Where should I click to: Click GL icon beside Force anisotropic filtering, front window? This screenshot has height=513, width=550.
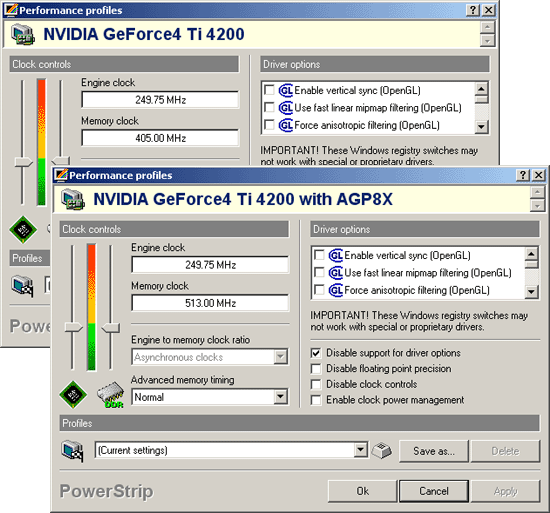[336, 290]
